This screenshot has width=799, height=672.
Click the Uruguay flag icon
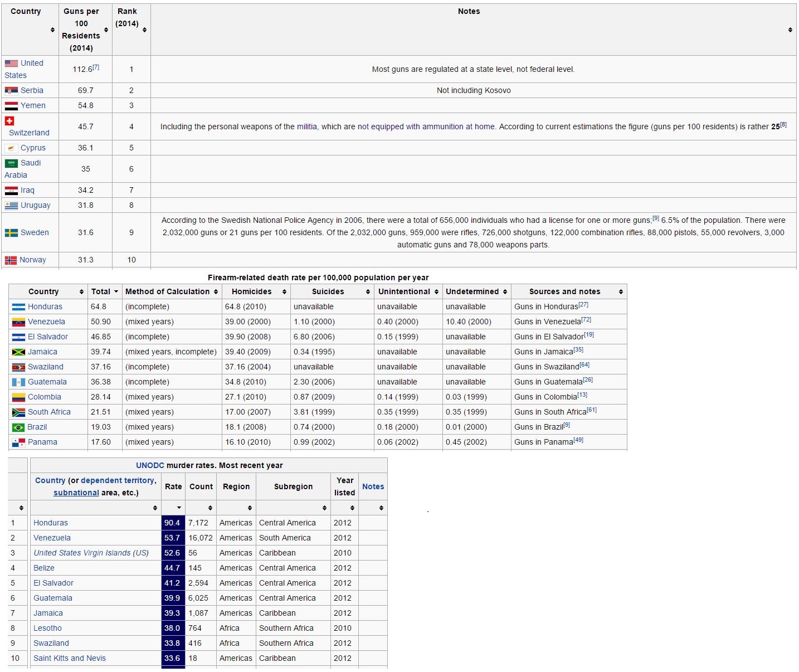(x=11, y=205)
